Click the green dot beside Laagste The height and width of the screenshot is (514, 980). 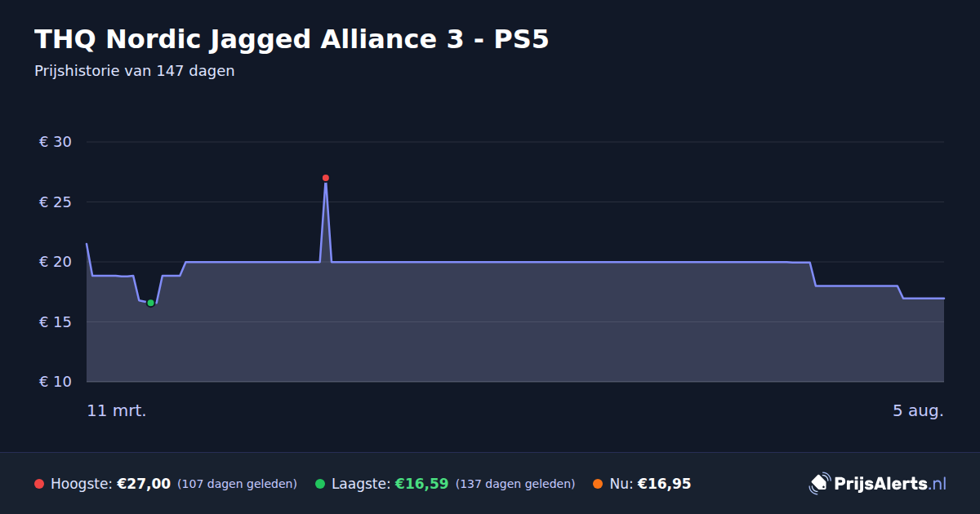(x=320, y=484)
